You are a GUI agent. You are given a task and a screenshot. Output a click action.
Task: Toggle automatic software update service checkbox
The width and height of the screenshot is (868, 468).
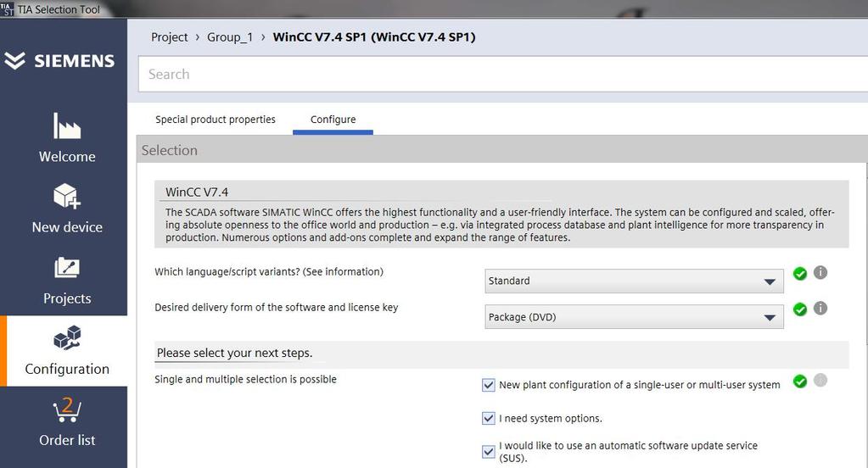(x=488, y=451)
